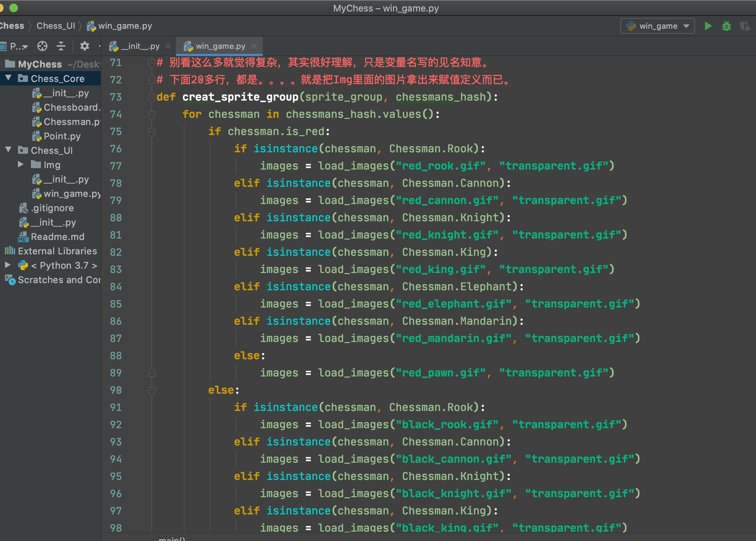The width and height of the screenshot is (756, 541).
Task: Open the Chessman.py file
Action: [x=66, y=122]
